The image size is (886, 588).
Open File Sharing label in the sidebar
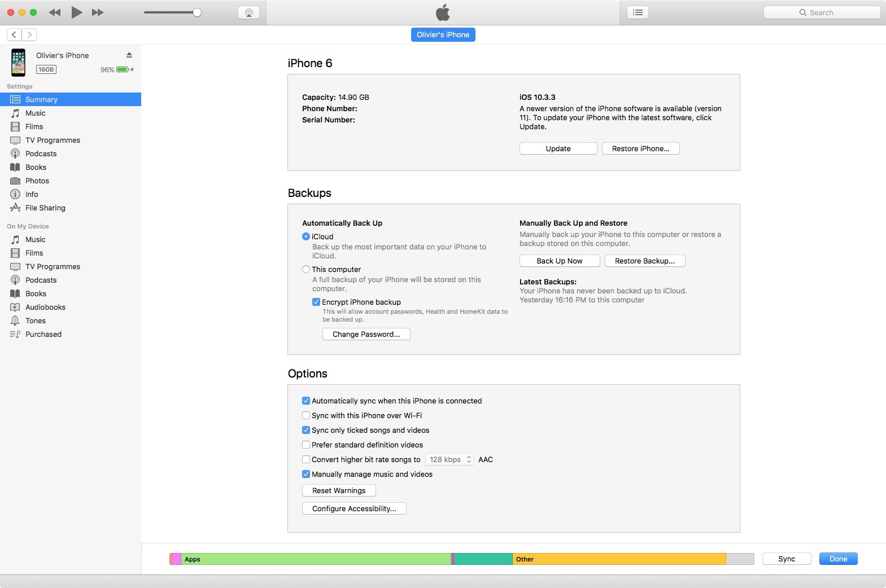coord(45,208)
